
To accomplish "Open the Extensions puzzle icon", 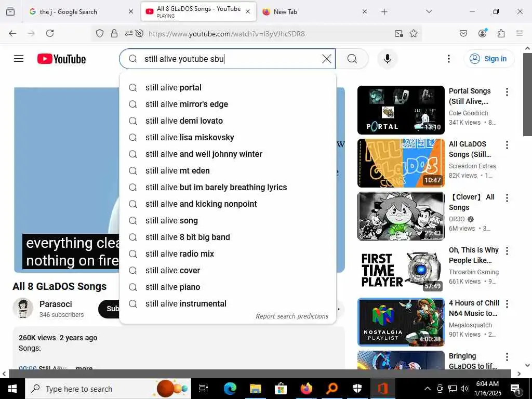I will 501,33.
